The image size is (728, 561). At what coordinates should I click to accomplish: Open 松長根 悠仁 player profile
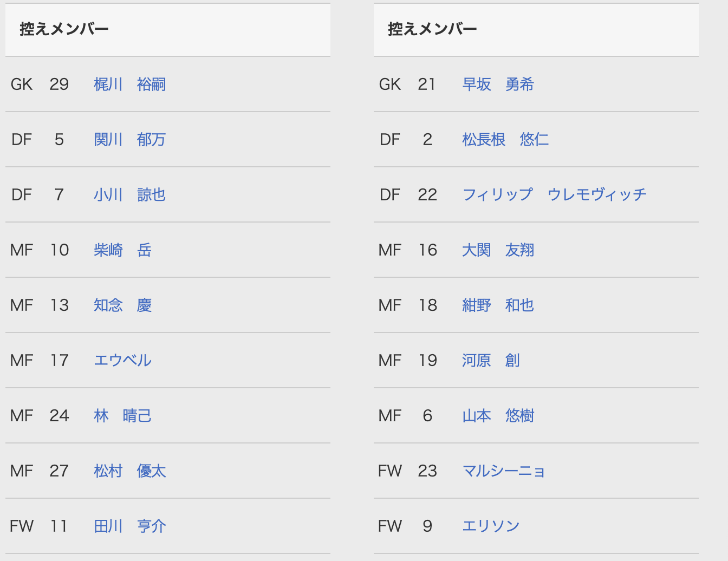coord(505,140)
